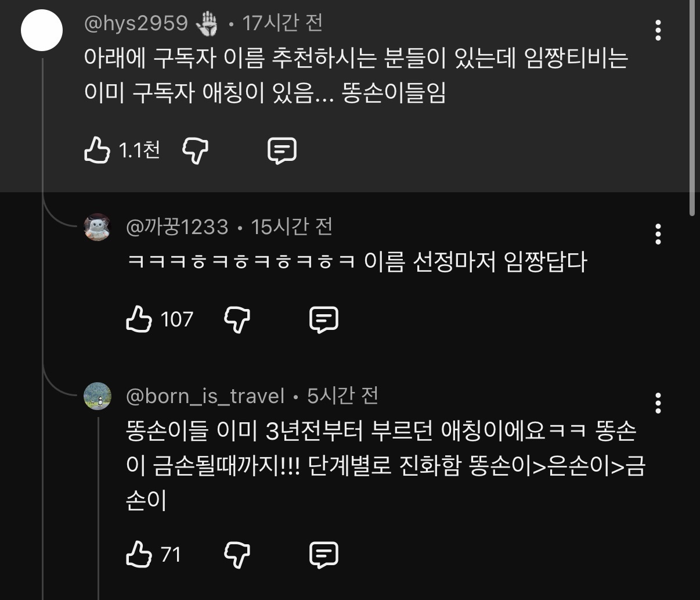The width and height of the screenshot is (700, 600).
Task: Visit @born_is_travel username link
Action: click(205, 396)
